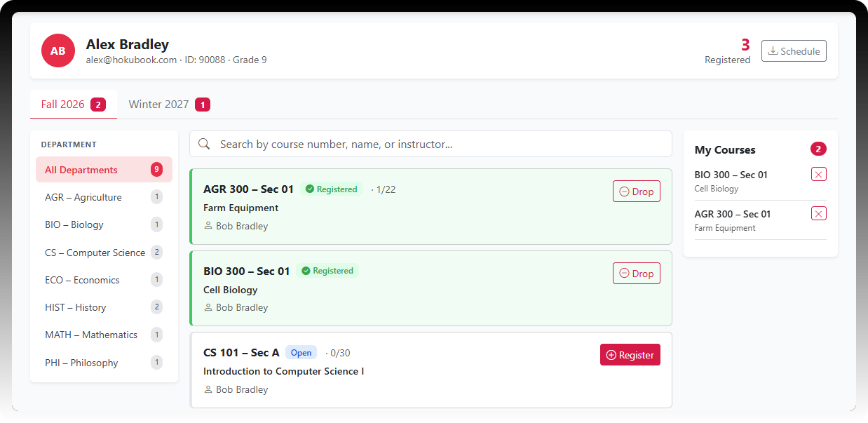
Task: Filter by MATH – Mathematics
Action: [x=104, y=335]
